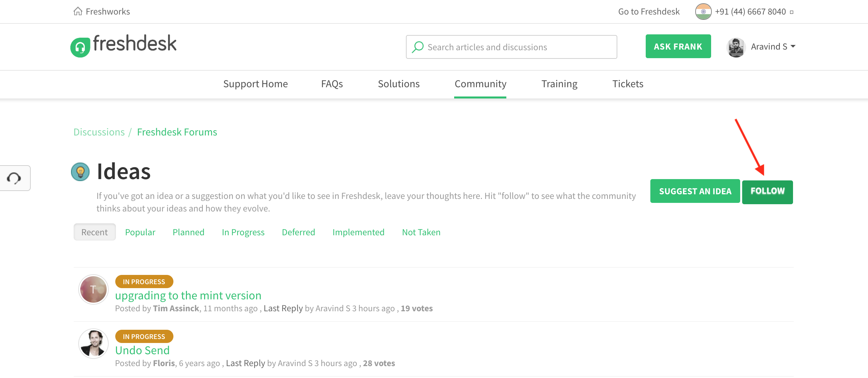Open 'upgrading to the mint version' topic
The height and width of the screenshot is (378, 868).
click(x=188, y=295)
